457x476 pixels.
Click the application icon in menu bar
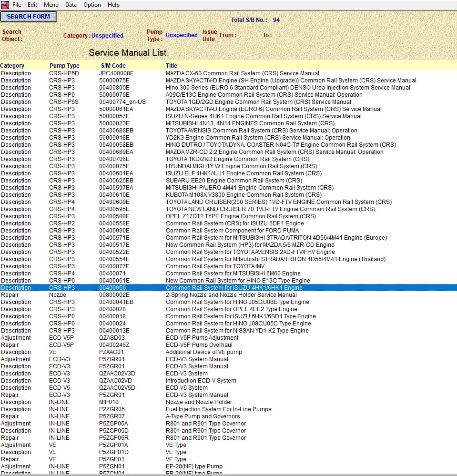point(5,4)
